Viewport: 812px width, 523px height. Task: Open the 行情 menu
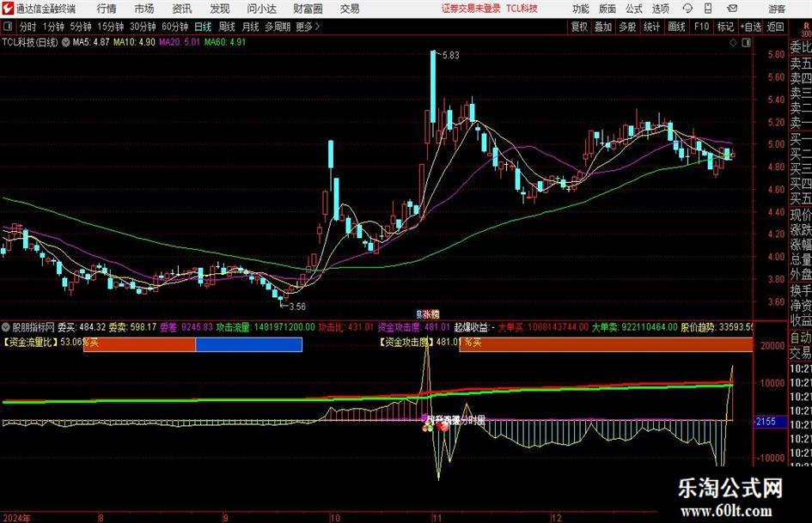click(107, 9)
